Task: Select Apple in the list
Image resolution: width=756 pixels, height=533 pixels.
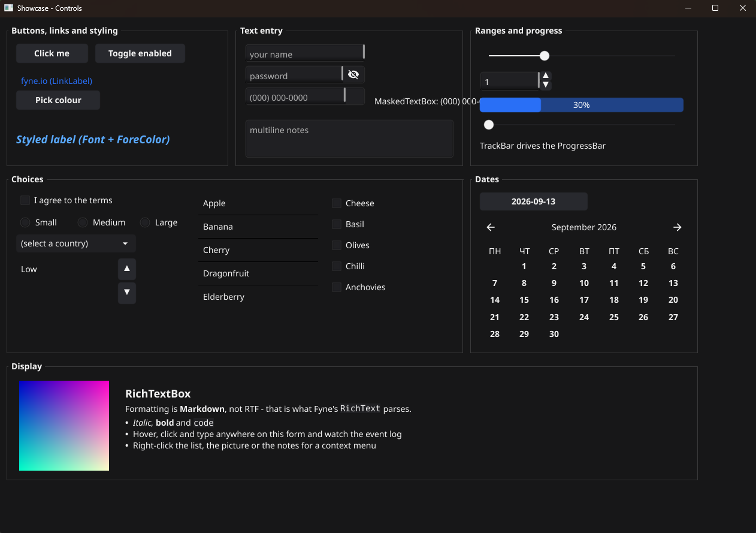Action: click(258, 203)
